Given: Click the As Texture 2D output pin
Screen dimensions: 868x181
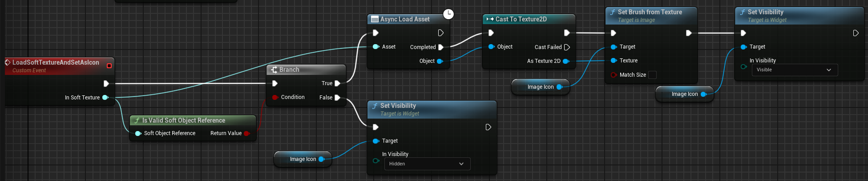Looking at the screenshot, I should coord(566,61).
